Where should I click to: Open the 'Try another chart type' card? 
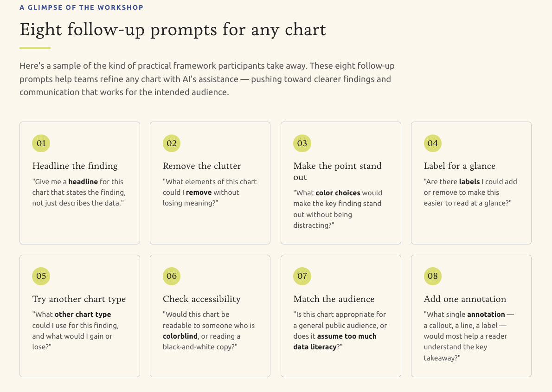coord(80,316)
